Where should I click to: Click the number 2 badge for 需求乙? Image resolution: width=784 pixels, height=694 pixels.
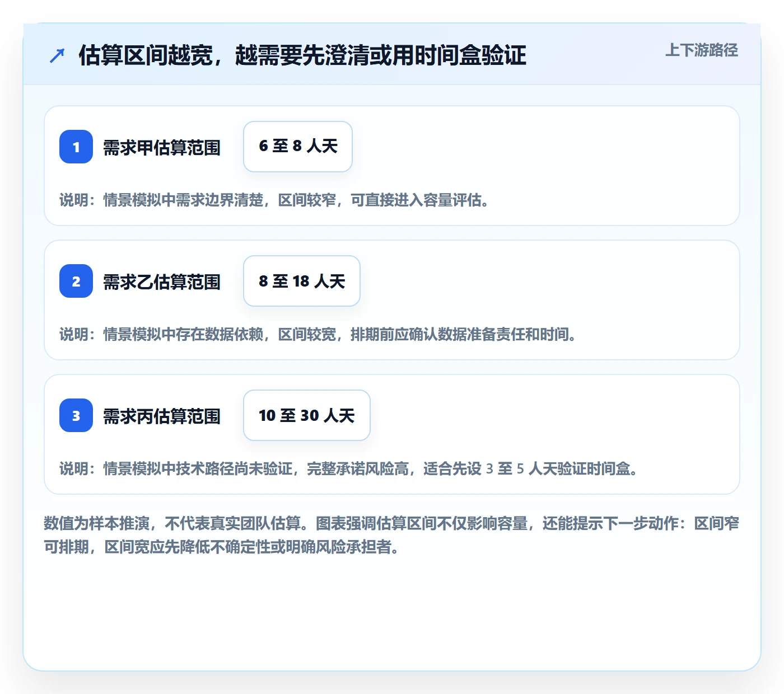click(x=76, y=281)
